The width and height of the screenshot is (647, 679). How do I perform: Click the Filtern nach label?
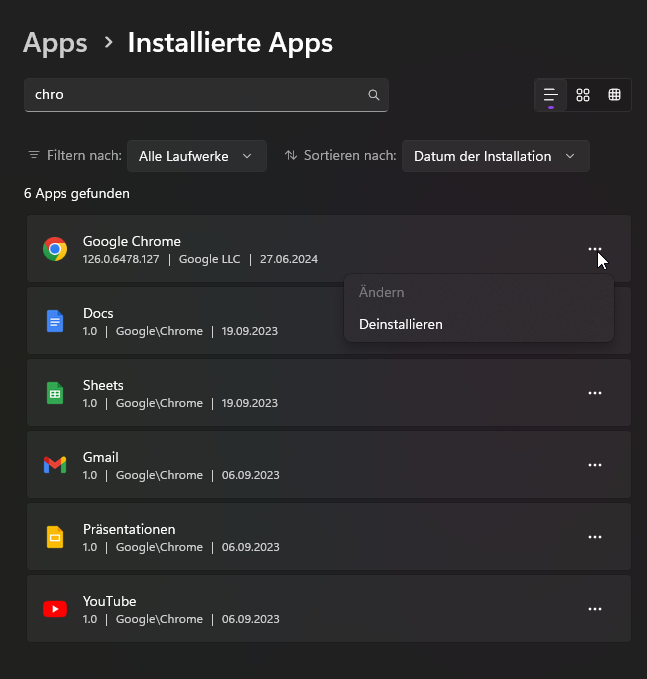pyautogui.click(x=84, y=155)
